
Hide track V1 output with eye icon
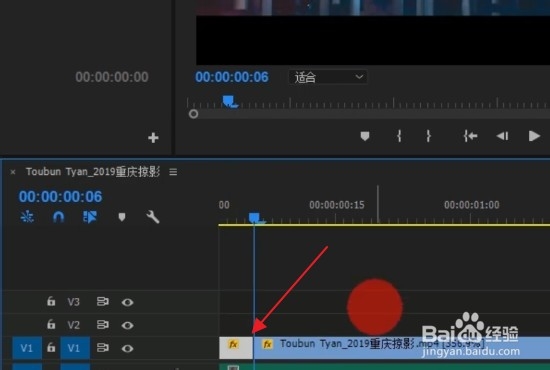tap(127, 348)
